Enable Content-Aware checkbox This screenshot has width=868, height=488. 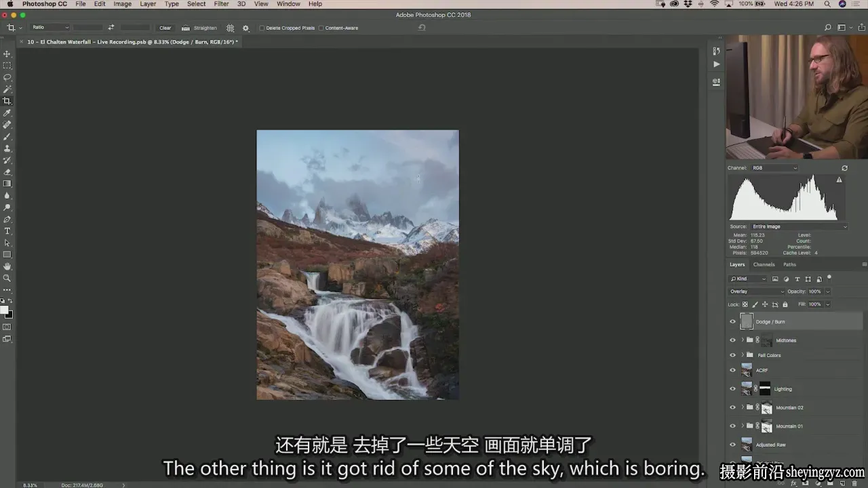point(321,28)
